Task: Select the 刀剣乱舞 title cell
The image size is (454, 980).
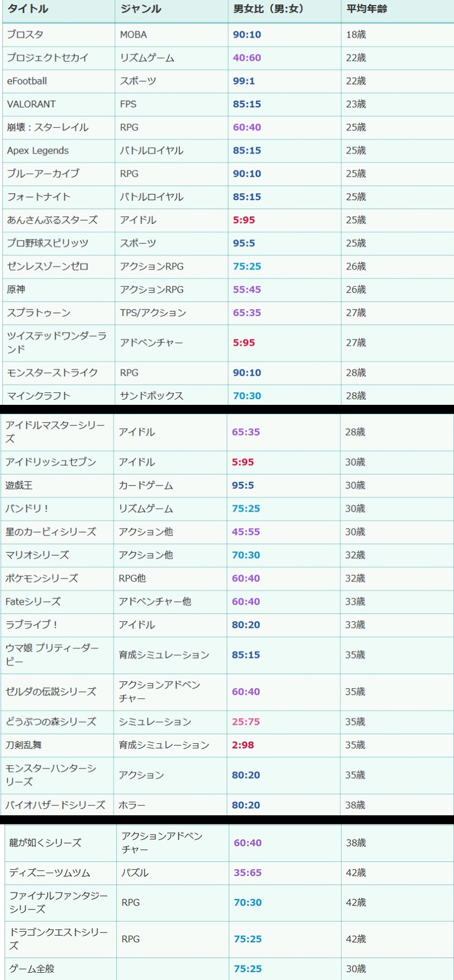Action: click(57, 746)
